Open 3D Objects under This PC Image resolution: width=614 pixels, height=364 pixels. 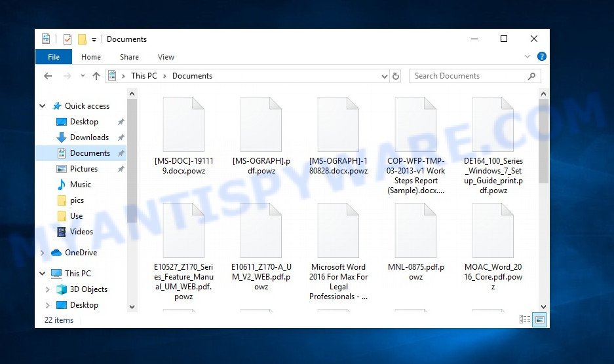pyautogui.click(x=88, y=289)
